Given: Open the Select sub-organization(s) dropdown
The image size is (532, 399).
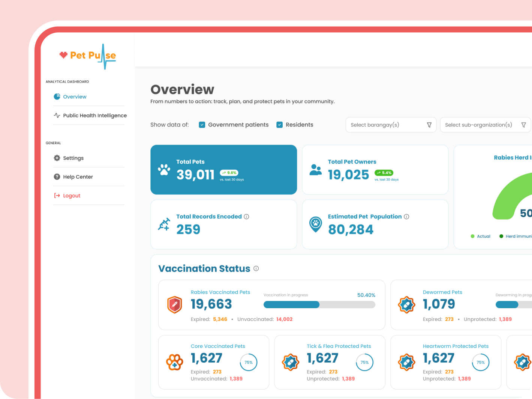Looking at the screenshot, I should (486, 125).
